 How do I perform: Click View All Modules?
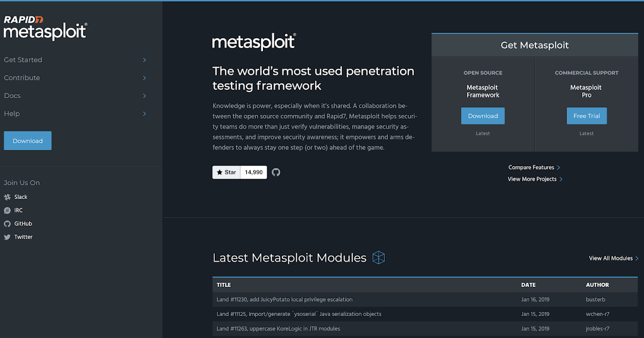[x=611, y=258]
